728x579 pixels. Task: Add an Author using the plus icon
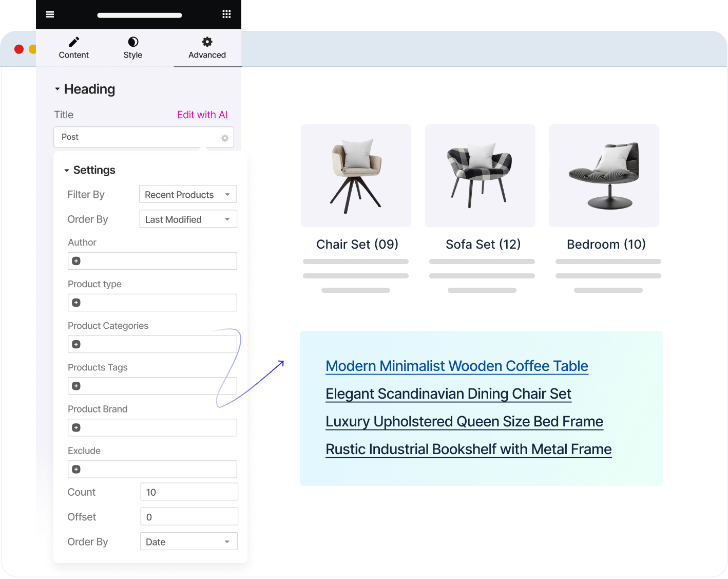click(x=75, y=261)
